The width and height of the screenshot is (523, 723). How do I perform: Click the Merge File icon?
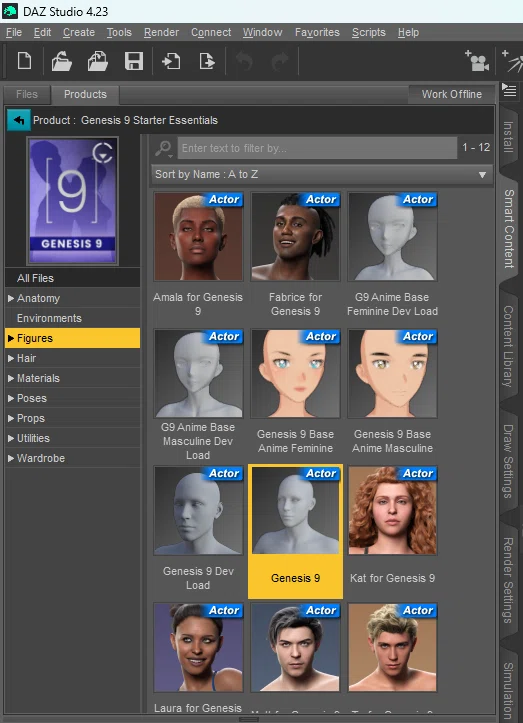tap(98, 61)
